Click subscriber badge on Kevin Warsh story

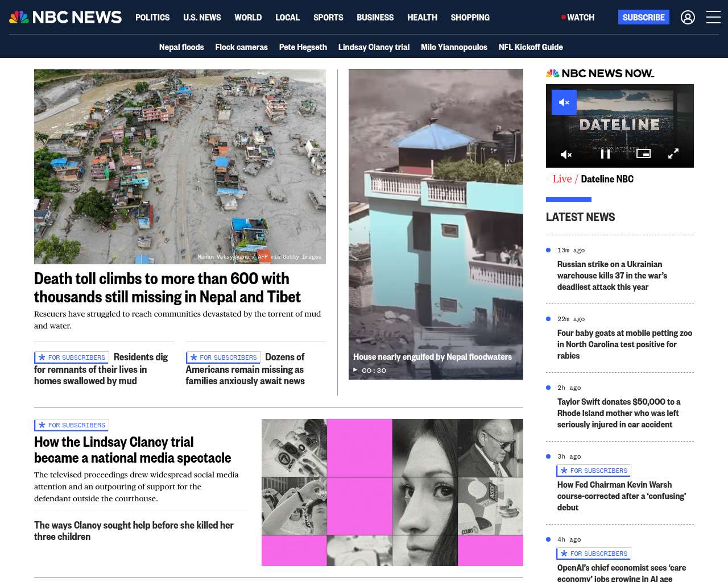click(594, 471)
